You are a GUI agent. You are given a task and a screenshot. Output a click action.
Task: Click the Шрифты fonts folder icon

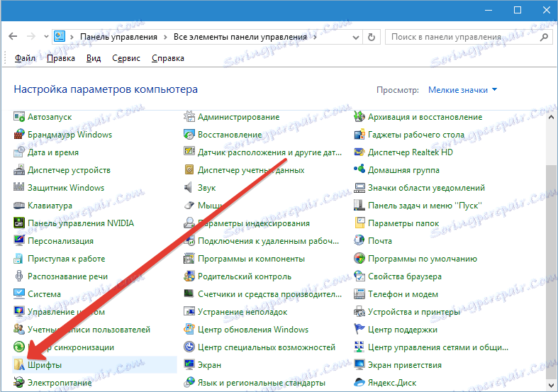(x=19, y=365)
